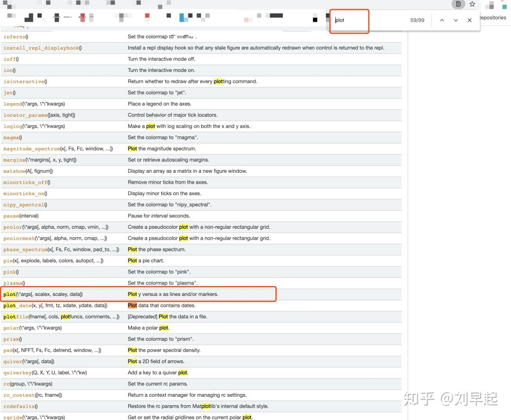Open the plot_date function link

(x=18, y=305)
